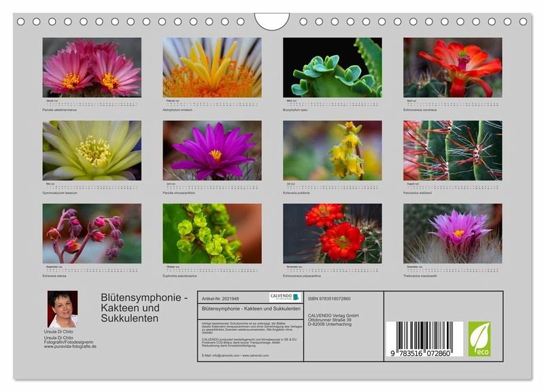Viewport: 544px width, 392px height.
Task: Open the www.puravida-fotografie.de link
Action: tap(70, 346)
